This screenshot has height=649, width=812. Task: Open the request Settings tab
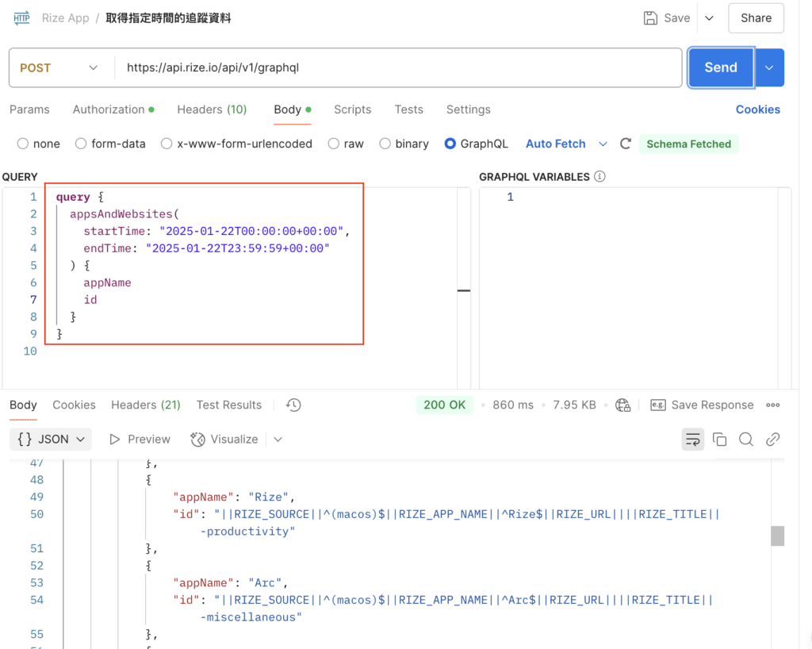[x=468, y=109]
